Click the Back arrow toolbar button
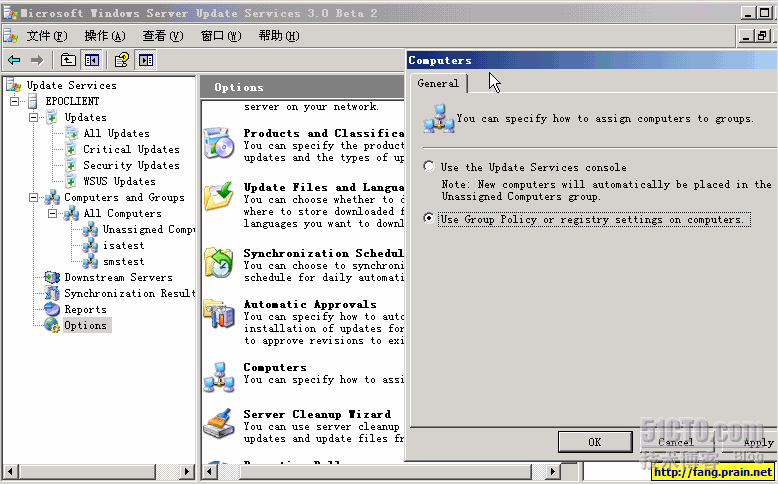The image size is (778, 484). (x=14, y=61)
